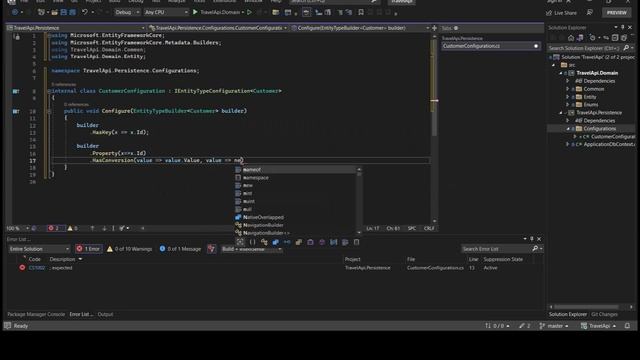
Task: Select the src folder in Solution Explorer
Action: click(572, 65)
